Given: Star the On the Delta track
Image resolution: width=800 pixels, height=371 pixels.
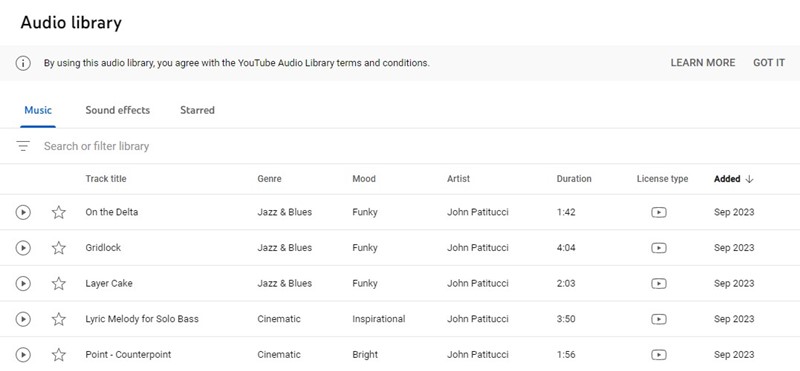Looking at the screenshot, I should [x=59, y=212].
